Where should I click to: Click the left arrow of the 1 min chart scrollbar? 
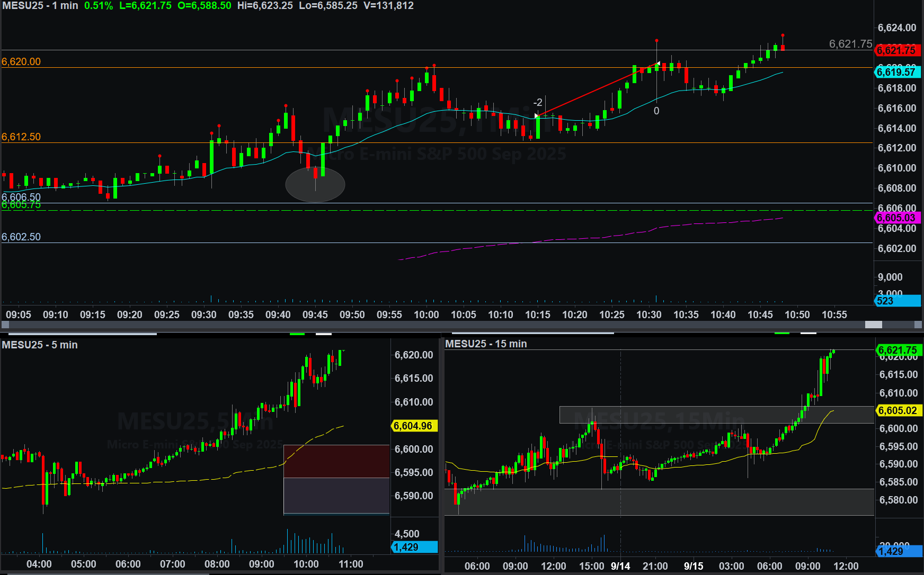coord(5,325)
